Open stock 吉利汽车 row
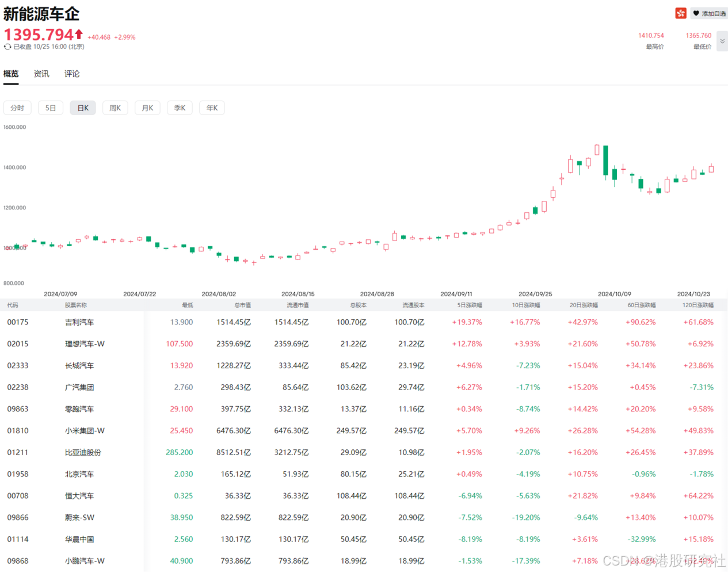 pos(364,322)
